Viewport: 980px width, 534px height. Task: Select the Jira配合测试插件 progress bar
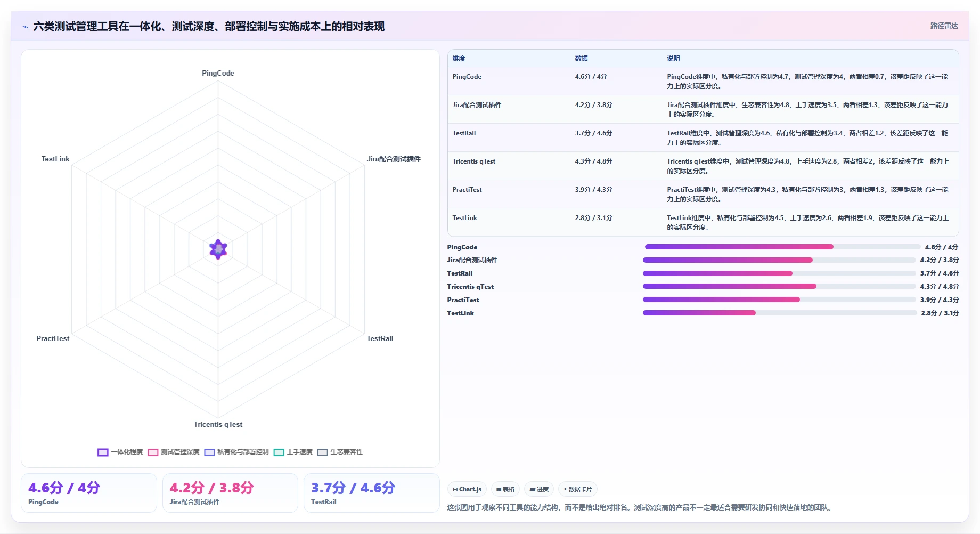click(779, 260)
